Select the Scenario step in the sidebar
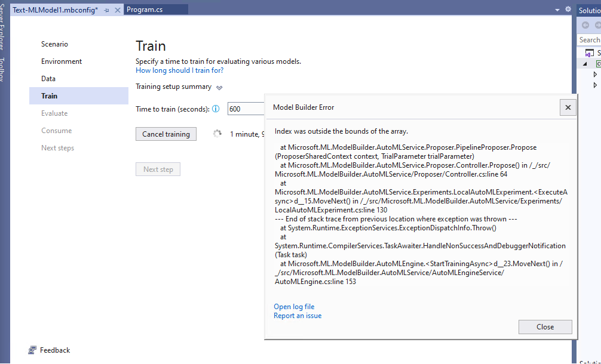Screen dimensions: 601x364 [x=54, y=44]
